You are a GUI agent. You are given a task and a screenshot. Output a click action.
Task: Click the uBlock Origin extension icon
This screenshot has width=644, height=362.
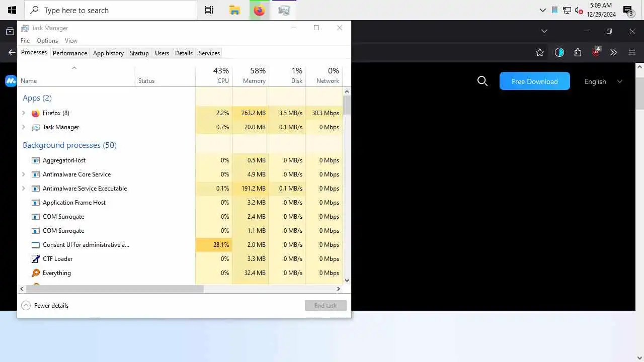pyautogui.click(x=596, y=52)
